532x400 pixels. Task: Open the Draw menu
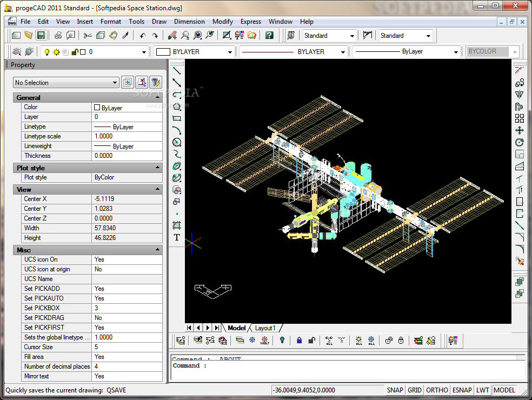(159, 22)
